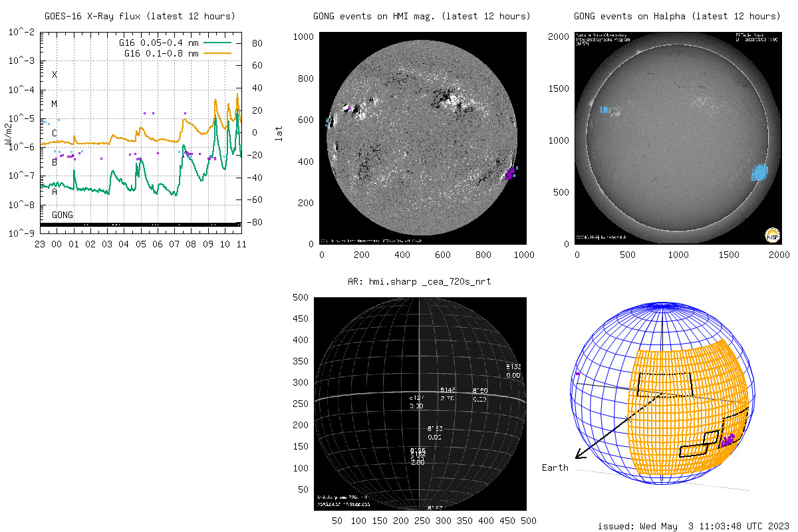Click the Earth direction arrowhead on the globe

[580, 454]
